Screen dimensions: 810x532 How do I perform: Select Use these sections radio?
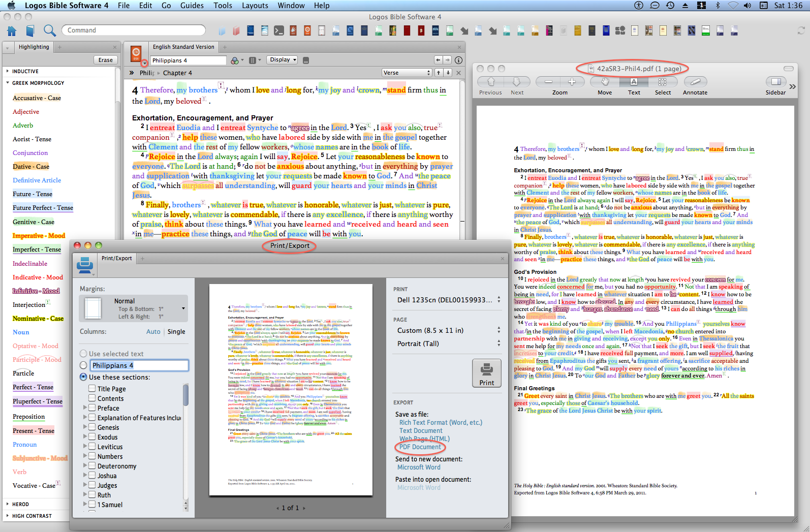click(83, 377)
